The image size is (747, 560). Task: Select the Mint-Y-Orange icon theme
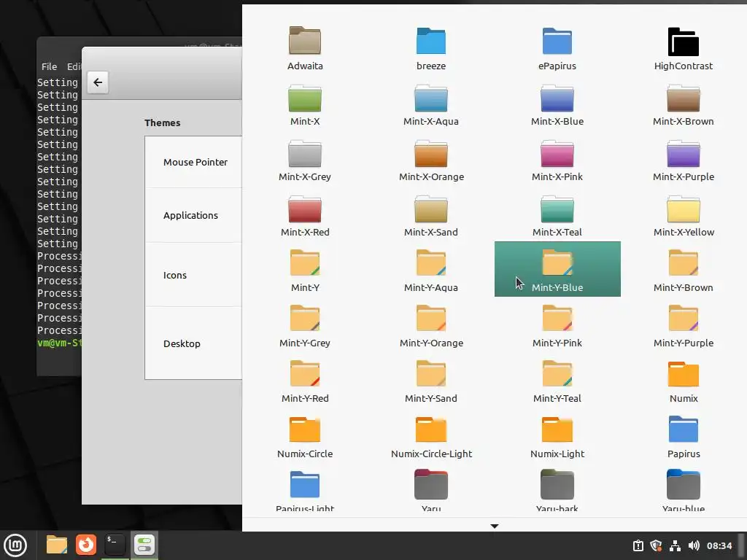(x=431, y=325)
